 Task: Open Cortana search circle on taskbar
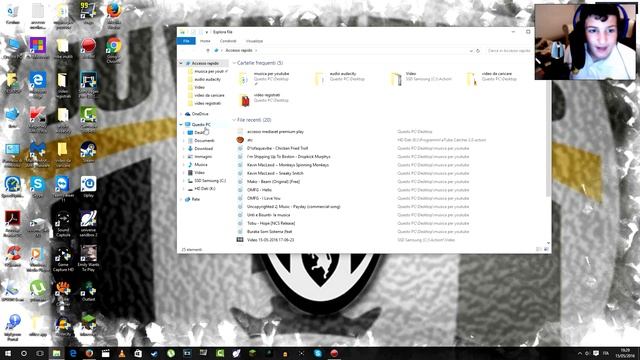(x=24, y=353)
